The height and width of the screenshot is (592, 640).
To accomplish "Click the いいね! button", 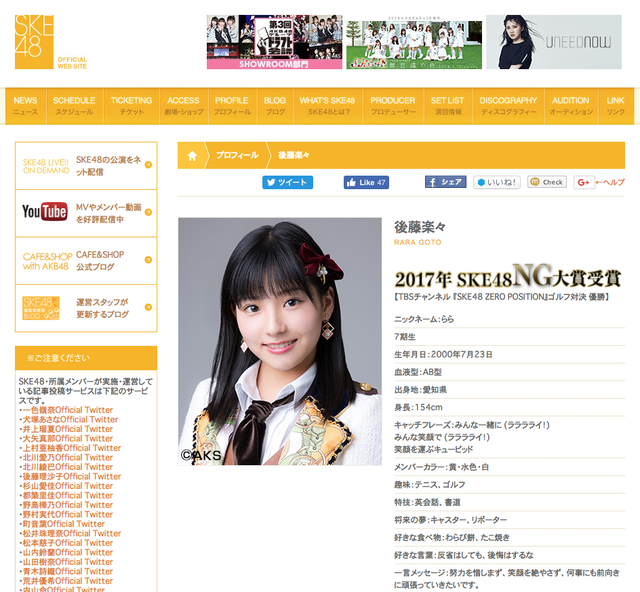I will point(497,182).
